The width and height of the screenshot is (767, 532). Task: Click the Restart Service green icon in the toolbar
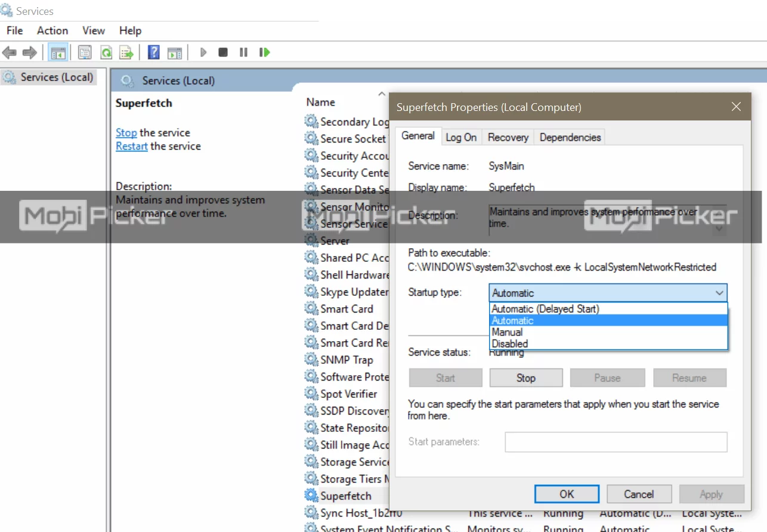click(264, 52)
